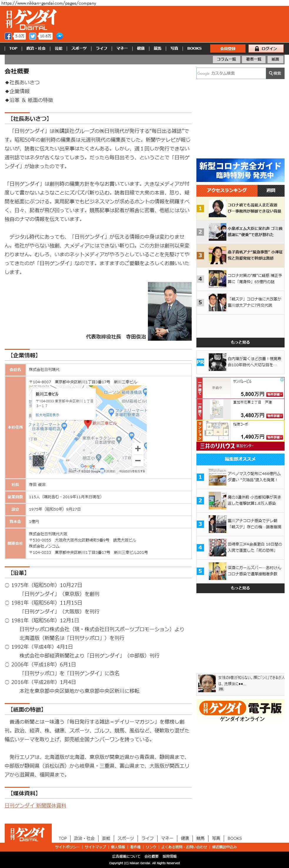Open 日刊ゲンダイ 新聞媒体資料 link
The width and height of the screenshot is (289, 868).
pos(35,806)
